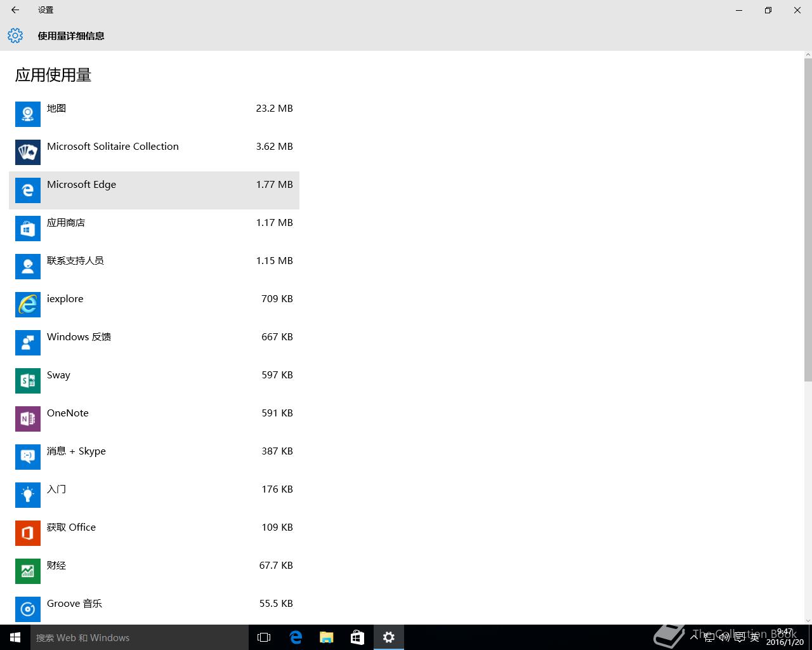Select the Windows 反馈 label
Screen dimensions: 812x650
coord(79,337)
